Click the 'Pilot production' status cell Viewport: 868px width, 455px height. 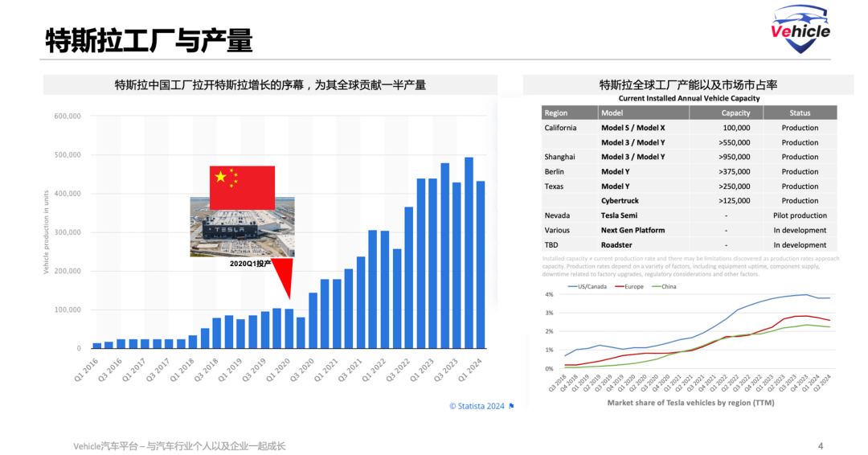pyautogui.click(x=800, y=216)
